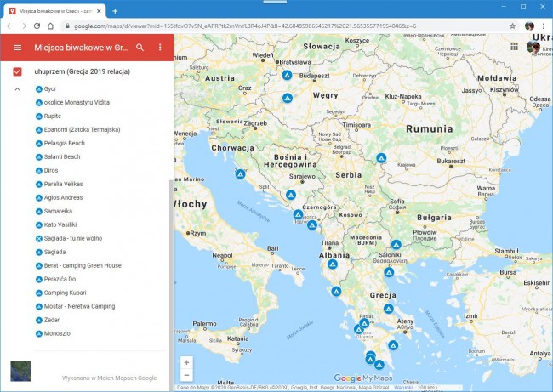The height and width of the screenshot is (392, 553).
Task: Reload the page in the browser
Action: pos(37,26)
